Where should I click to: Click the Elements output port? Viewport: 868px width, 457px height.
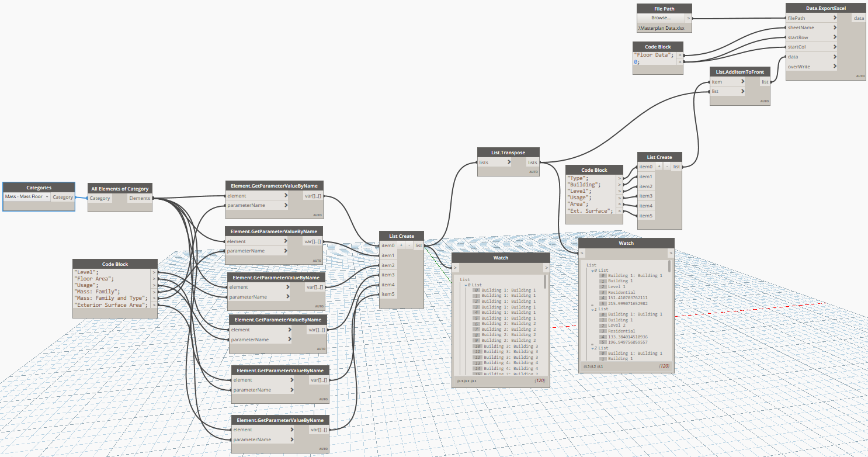pos(140,198)
